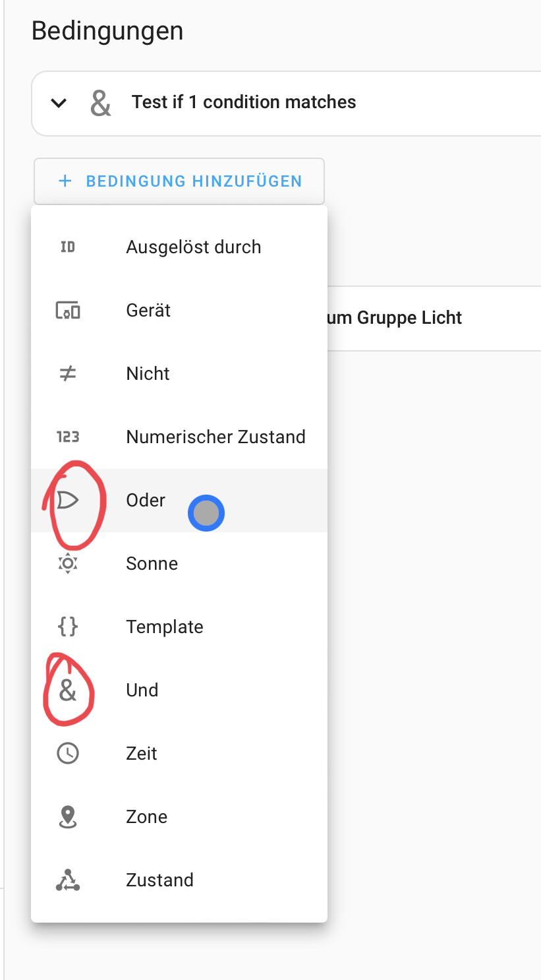541x980 pixels.
Task: Select Numerischer Zustand condition type
Action: pyautogui.click(x=179, y=437)
